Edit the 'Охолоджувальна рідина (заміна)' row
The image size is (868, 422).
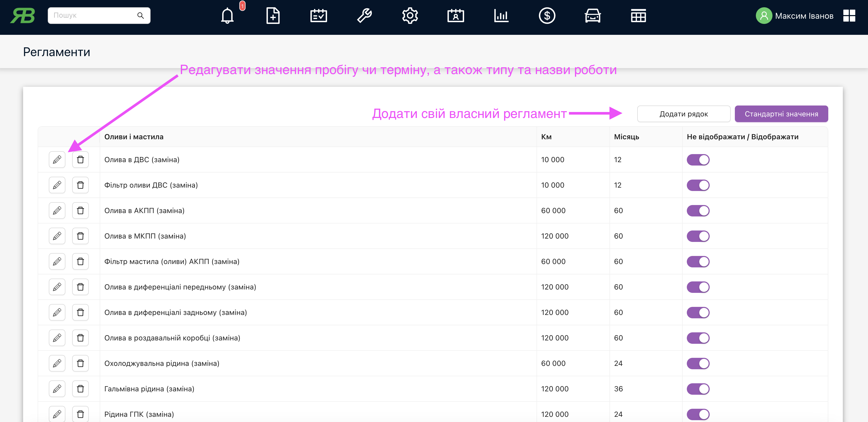[x=57, y=363]
